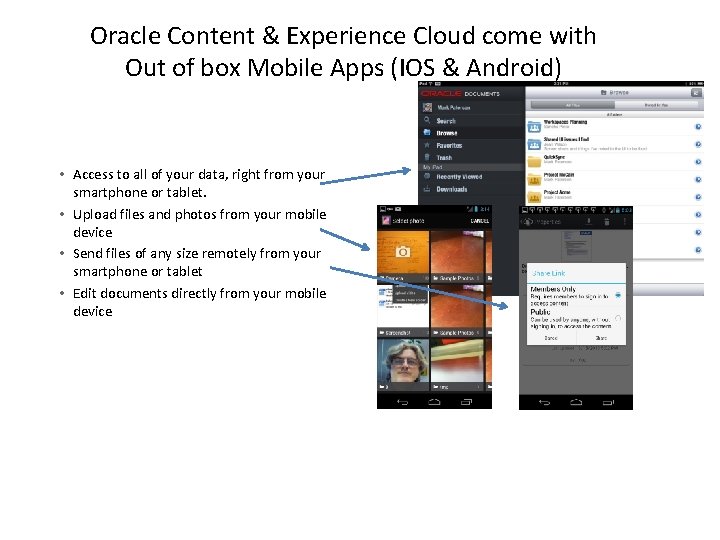720x540 pixels.
Task: Open Recently Viewed in the tablet sidebar
Action: click(472, 177)
